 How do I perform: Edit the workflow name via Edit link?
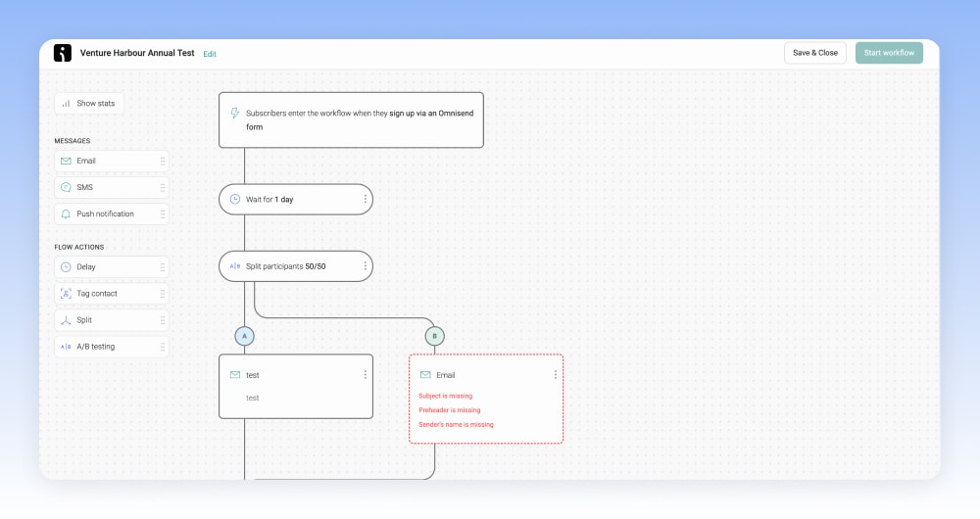pos(210,54)
